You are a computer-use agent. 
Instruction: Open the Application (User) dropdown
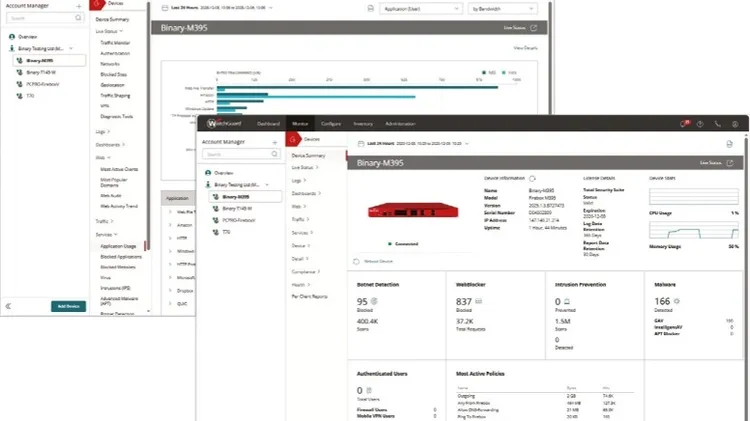pyautogui.click(x=418, y=8)
